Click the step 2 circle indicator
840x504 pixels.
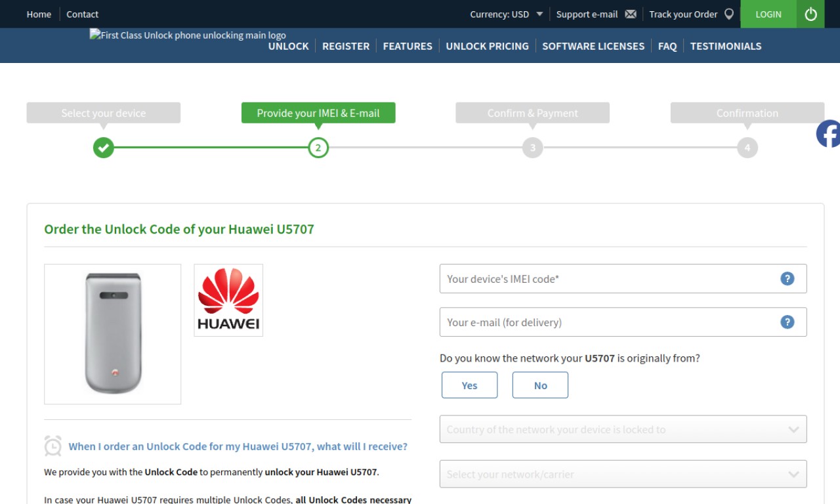[x=318, y=148]
